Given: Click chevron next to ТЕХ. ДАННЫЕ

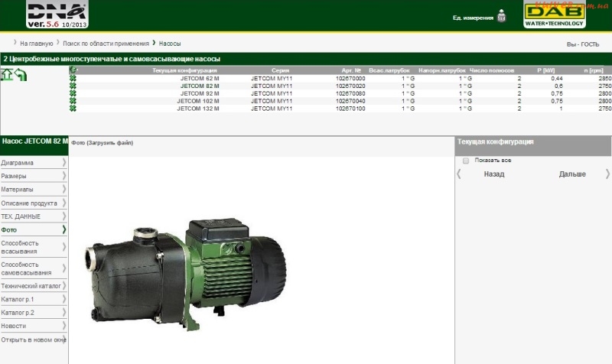Looking at the screenshot, I should pyautogui.click(x=64, y=216).
